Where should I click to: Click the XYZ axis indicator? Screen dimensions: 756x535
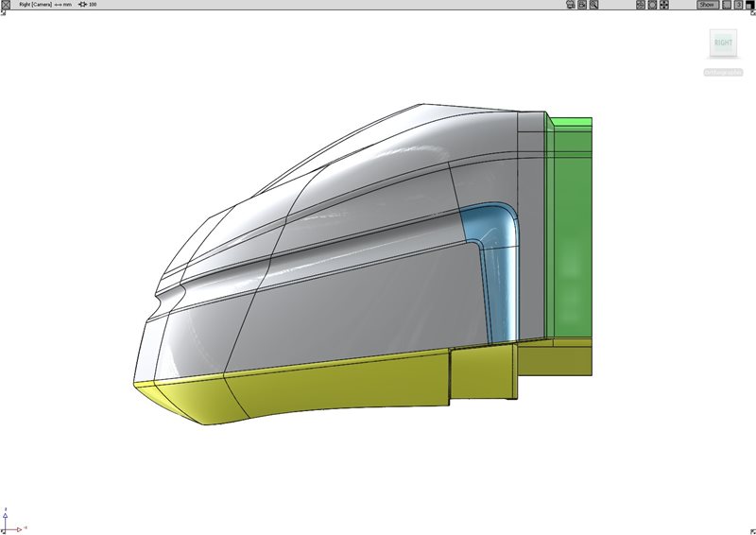tap(8, 523)
